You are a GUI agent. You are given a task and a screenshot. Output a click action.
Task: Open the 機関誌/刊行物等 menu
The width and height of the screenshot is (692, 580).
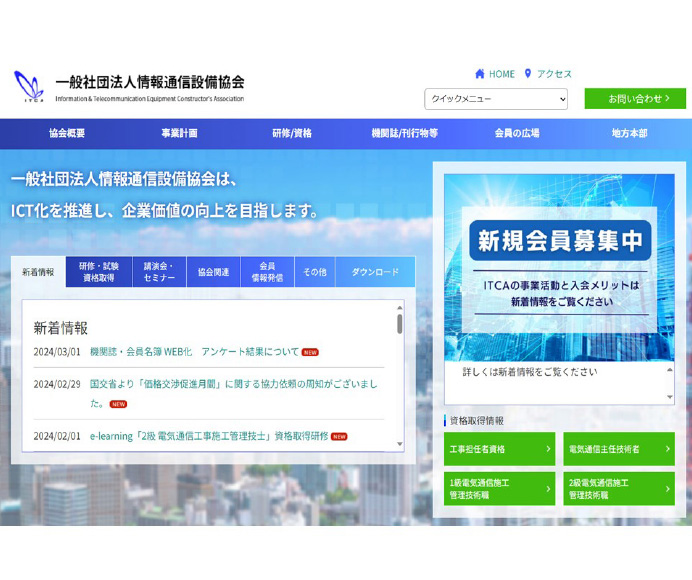pos(404,133)
